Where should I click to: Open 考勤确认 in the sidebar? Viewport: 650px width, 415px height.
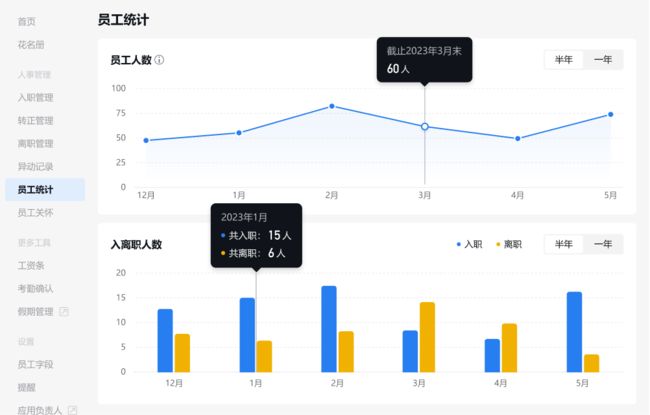click(36, 289)
